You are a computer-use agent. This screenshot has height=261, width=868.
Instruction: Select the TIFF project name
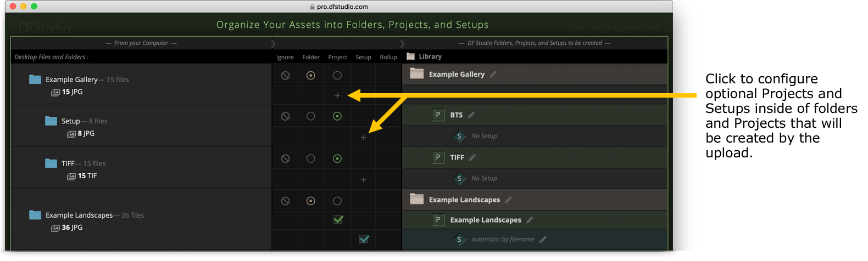[x=457, y=157]
